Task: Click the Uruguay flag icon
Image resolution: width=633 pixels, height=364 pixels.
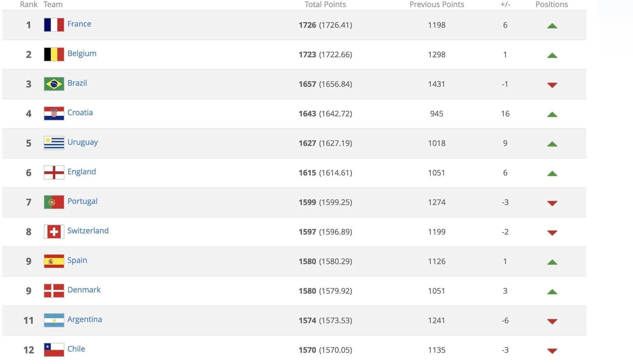Action: [54, 143]
